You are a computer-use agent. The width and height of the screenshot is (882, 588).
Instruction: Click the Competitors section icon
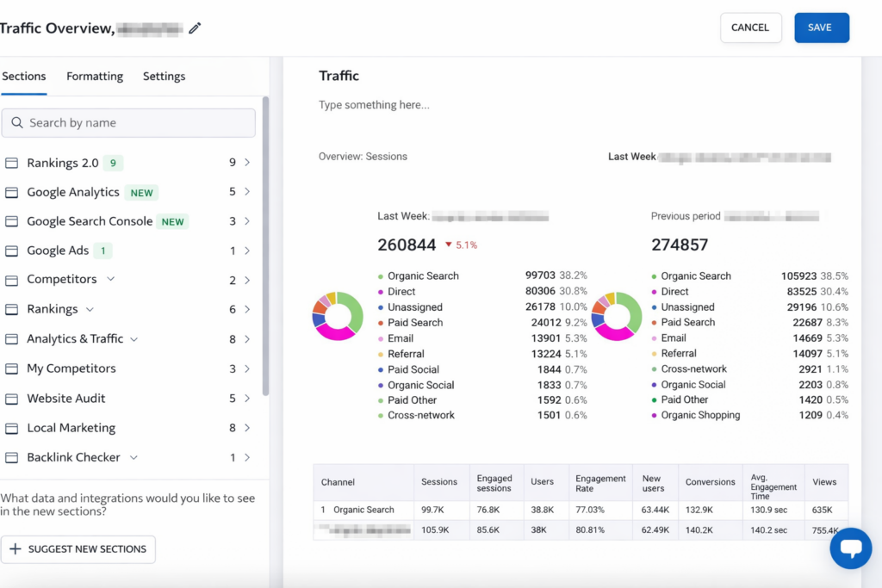point(12,280)
